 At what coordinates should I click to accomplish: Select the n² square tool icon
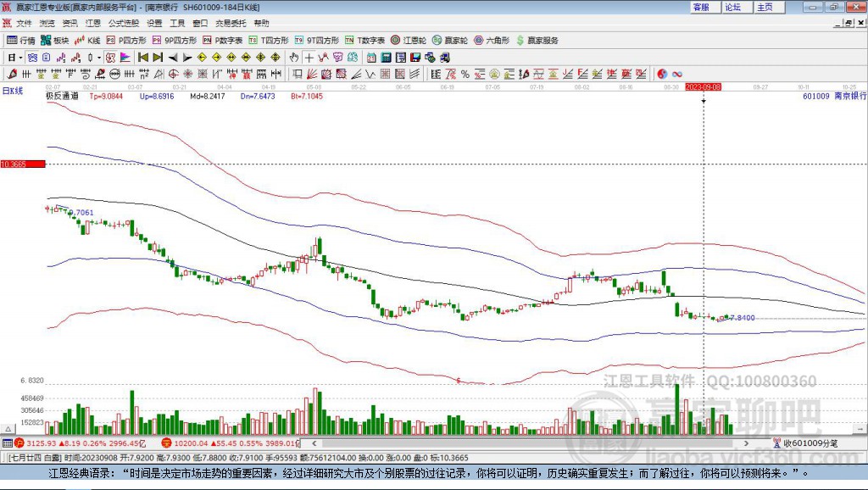tap(144, 74)
